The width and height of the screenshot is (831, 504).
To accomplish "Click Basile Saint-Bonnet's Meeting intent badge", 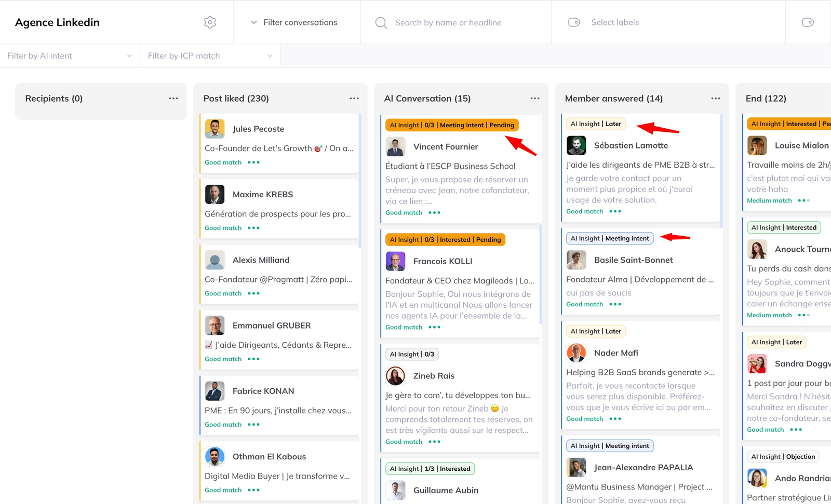I will 610,239.
